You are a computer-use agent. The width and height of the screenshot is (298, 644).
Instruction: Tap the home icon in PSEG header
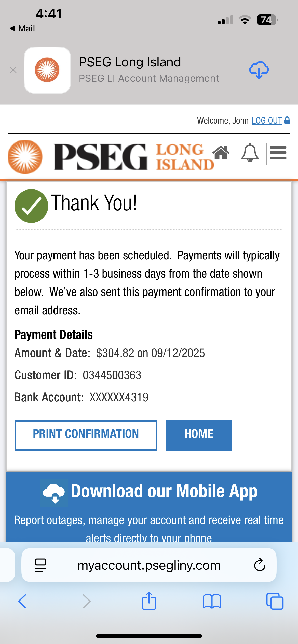(221, 153)
